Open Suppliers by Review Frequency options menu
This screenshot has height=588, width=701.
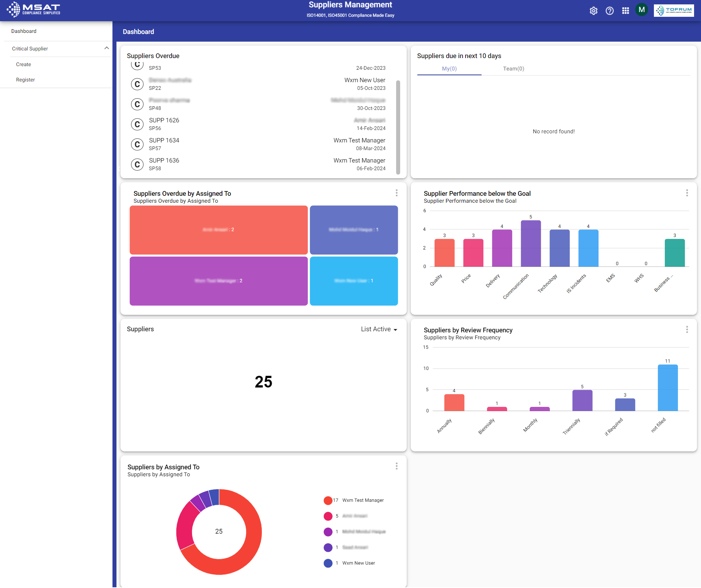pyautogui.click(x=687, y=329)
